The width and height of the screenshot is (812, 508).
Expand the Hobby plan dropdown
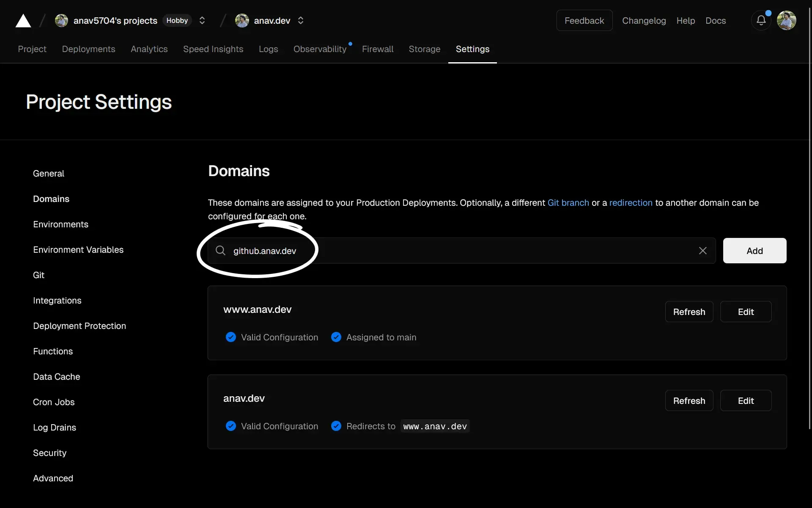[x=202, y=20]
